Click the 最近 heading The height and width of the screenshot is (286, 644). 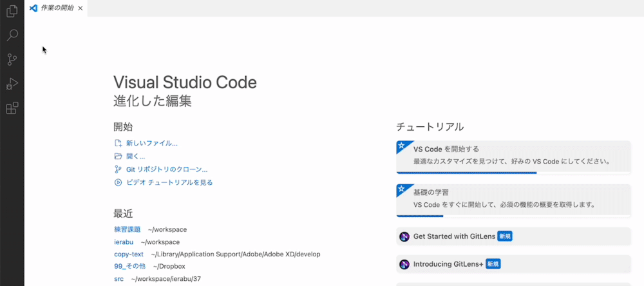click(123, 214)
